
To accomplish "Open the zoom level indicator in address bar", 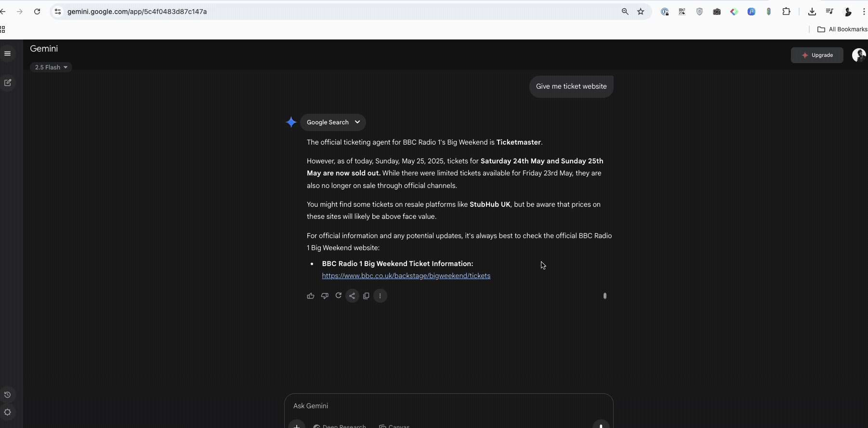I will [x=625, y=12].
